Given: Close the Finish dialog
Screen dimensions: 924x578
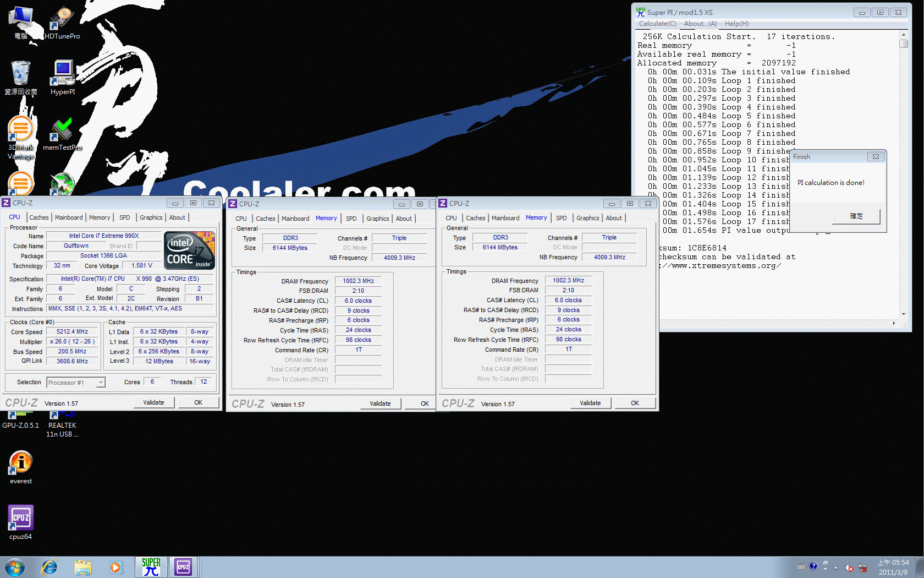Looking at the screenshot, I should [x=876, y=157].
